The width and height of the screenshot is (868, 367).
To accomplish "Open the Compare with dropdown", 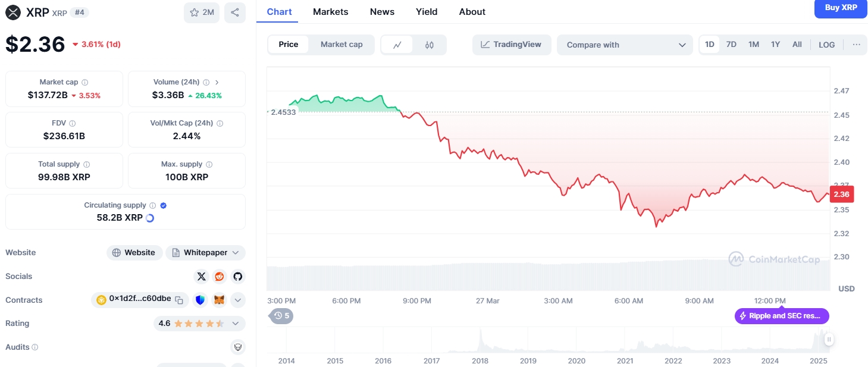I will coord(625,45).
